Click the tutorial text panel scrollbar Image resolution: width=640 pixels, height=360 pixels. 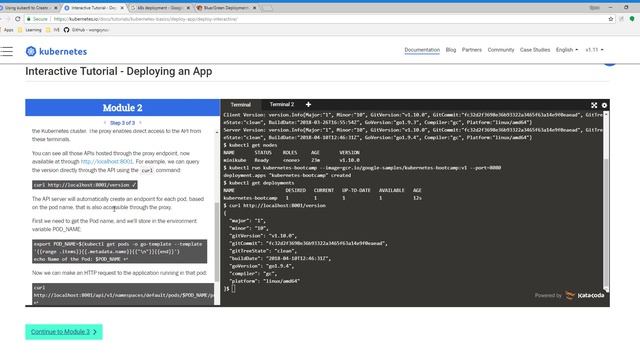pyautogui.click(x=217, y=241)
